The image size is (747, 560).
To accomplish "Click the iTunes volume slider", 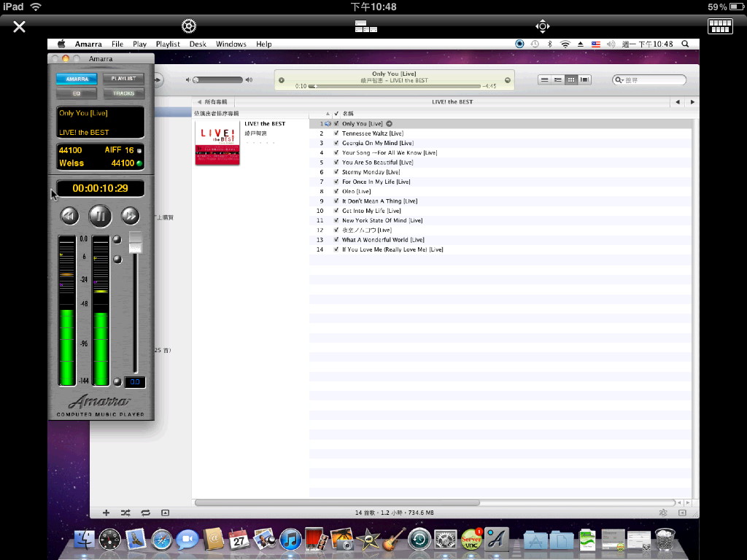I will pyautogui.click(x=219, y=79).
